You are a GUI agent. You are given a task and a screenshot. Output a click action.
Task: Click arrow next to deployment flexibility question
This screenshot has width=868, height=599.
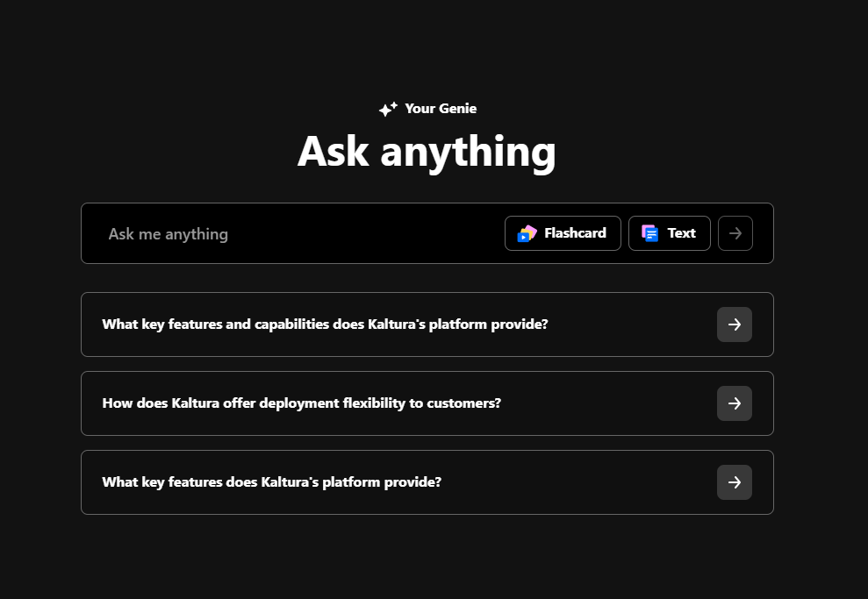(x=734, y=403)
